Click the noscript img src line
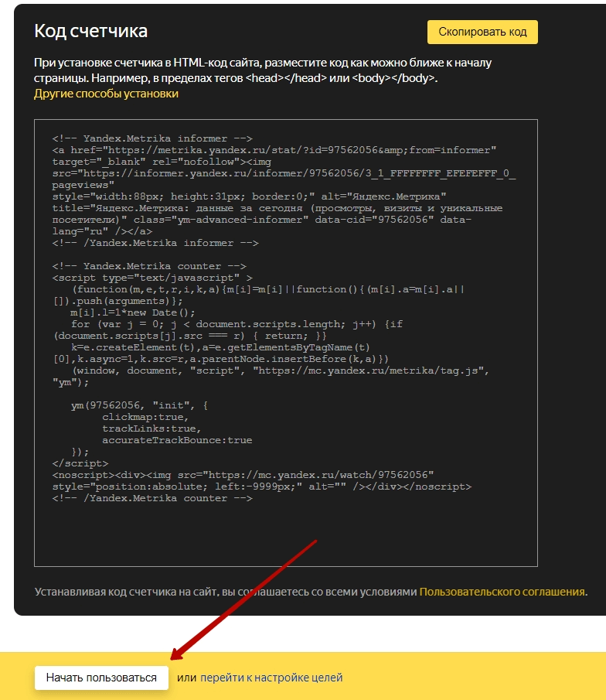The height and width of the screenshot is (700, 606). 243,475
